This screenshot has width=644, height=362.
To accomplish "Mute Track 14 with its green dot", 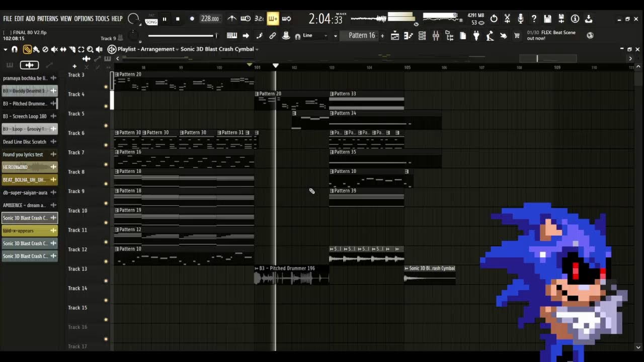I will [106, 300].
